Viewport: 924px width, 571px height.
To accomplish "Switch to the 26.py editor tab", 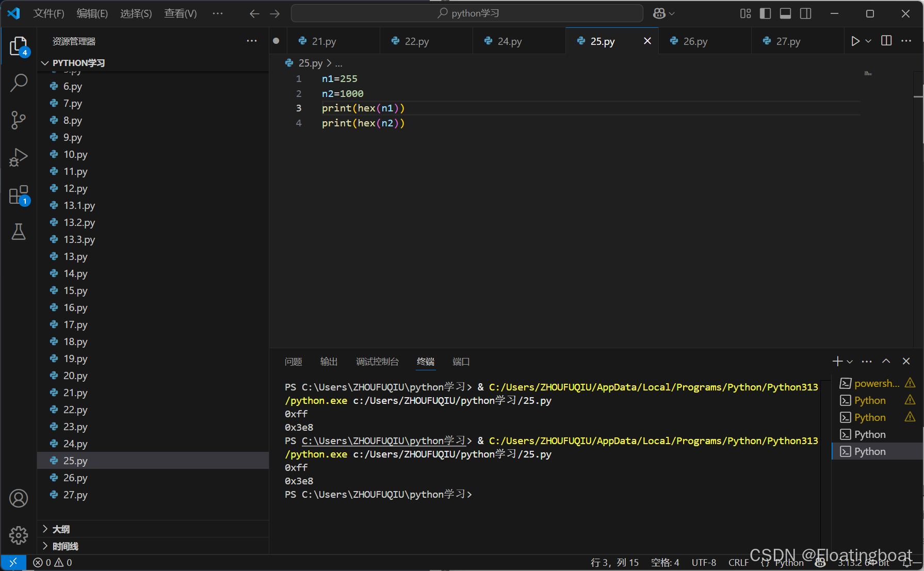I will (x=694, y=41).
